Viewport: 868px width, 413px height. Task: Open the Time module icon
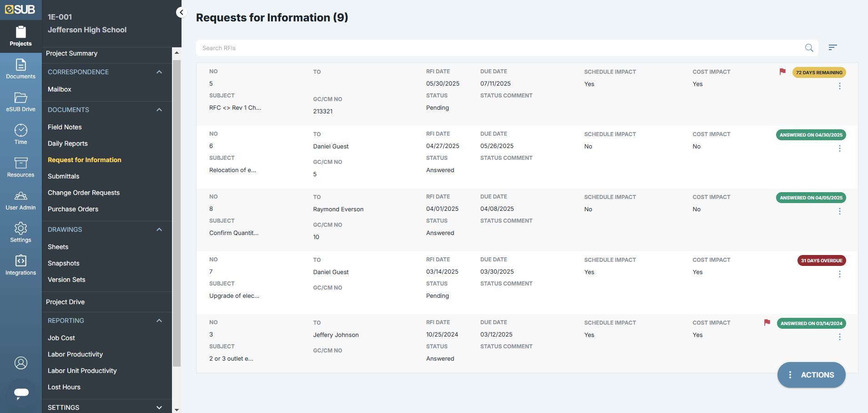20,134
